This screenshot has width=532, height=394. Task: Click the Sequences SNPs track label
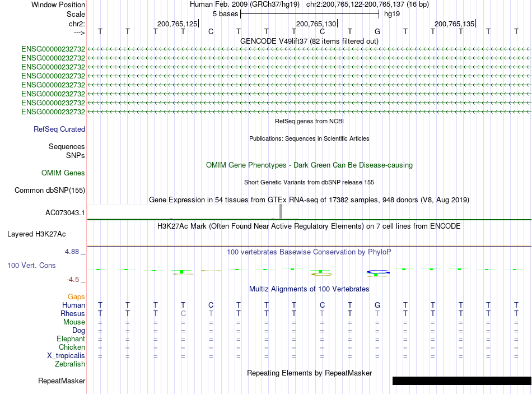pyautogui.click(x=67, y=151)
